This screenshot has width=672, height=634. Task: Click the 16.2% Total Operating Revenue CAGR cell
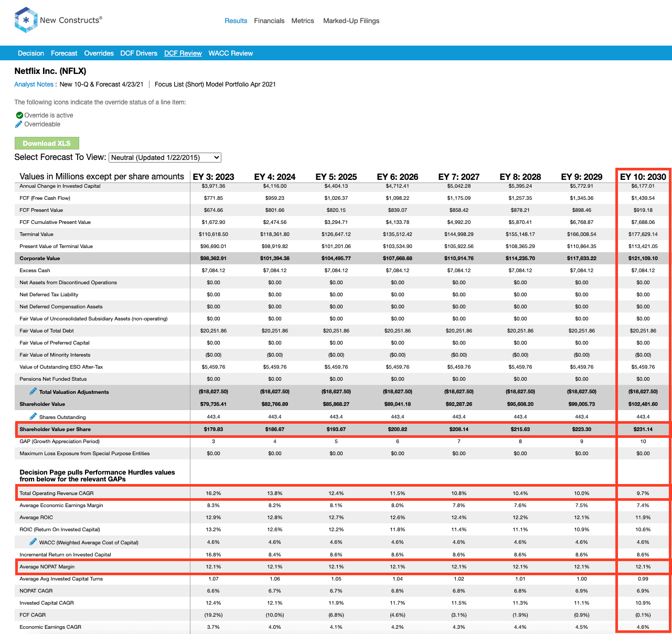point(214,493)
